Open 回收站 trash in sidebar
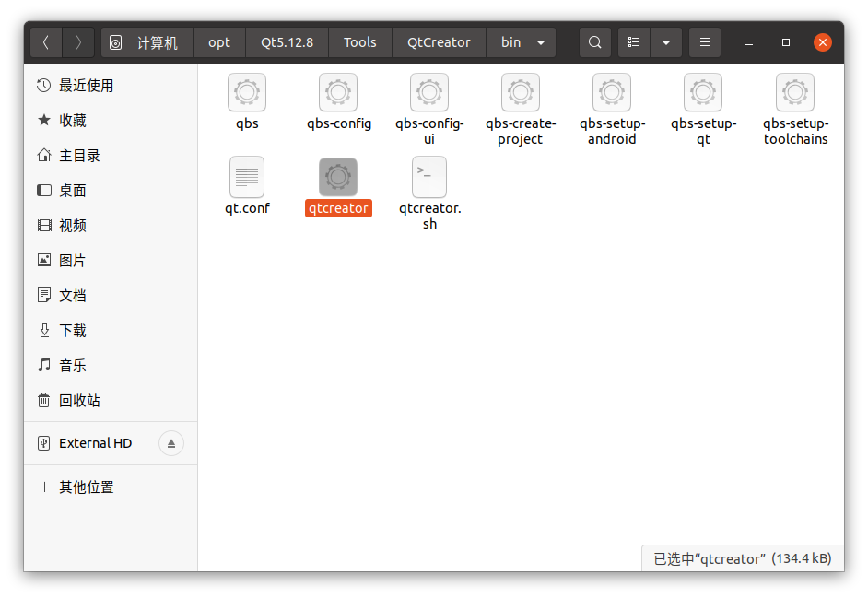Screen dimensions: 868x598 (111, 400)
